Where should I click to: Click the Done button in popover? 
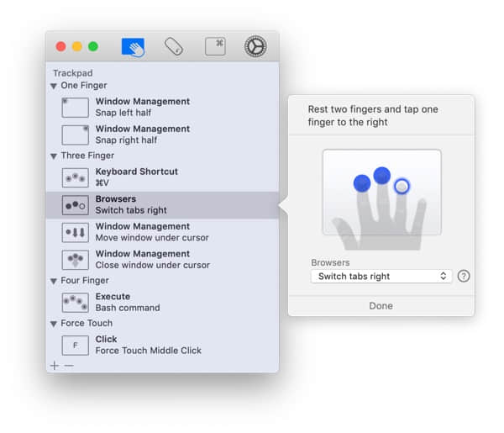pyautogui.click(x=381, y=305)
